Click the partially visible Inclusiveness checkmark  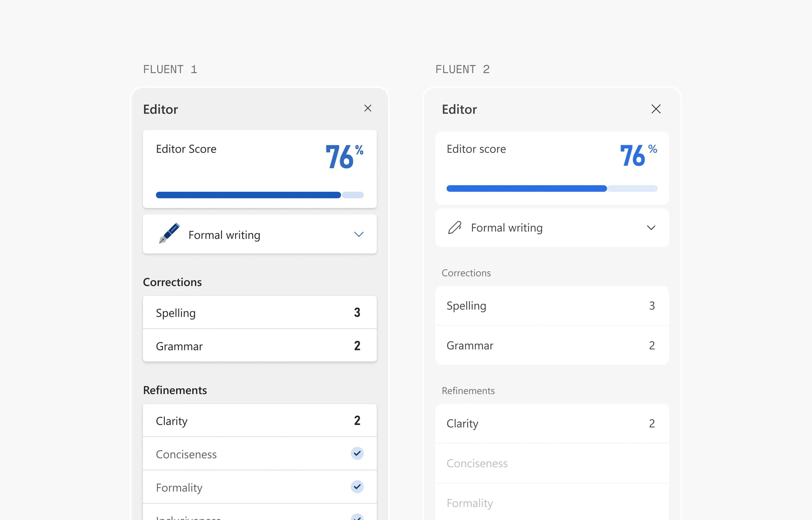(x=357, y=517)
